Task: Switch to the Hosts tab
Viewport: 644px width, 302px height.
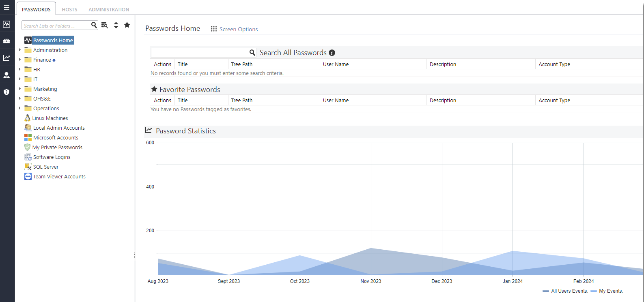Action: click(69, 9)
